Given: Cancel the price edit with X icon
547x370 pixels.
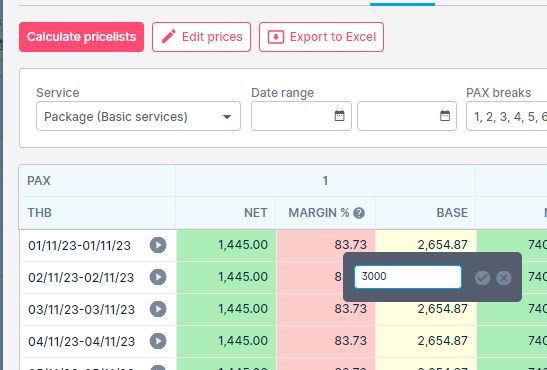Looking at the screenshot, I should click(x=504, y=278).
